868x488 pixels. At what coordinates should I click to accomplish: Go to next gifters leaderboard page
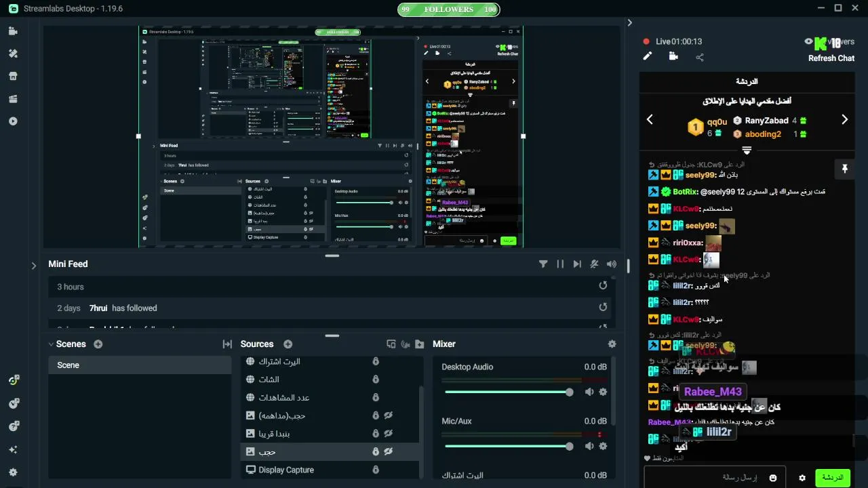point(844,120)
